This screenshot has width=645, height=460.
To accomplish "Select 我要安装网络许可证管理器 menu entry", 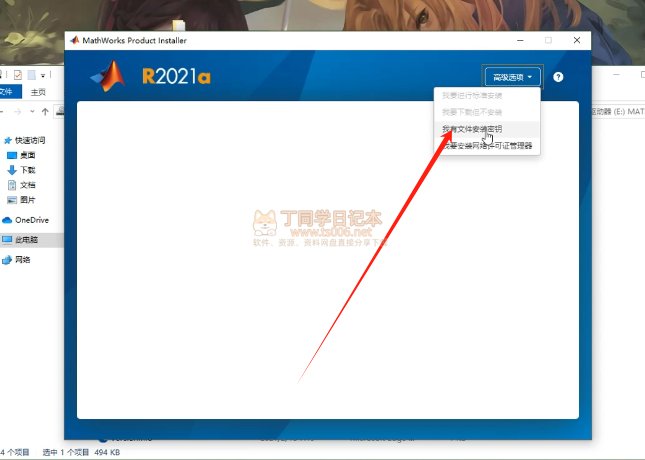I will coord(487,146).
